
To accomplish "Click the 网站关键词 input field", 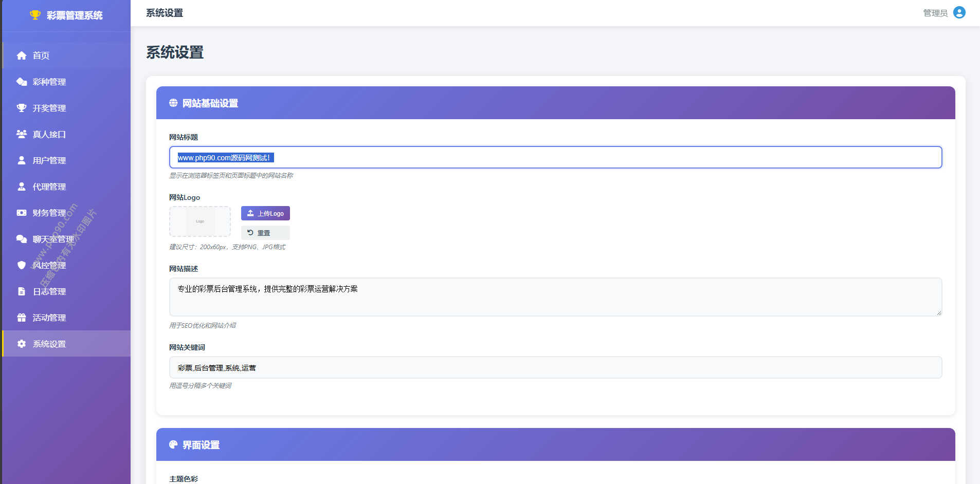I will (555, 368).
